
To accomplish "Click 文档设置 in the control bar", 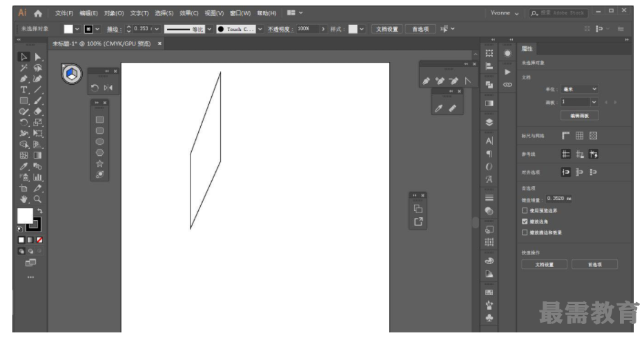I will tap(387, 29).
